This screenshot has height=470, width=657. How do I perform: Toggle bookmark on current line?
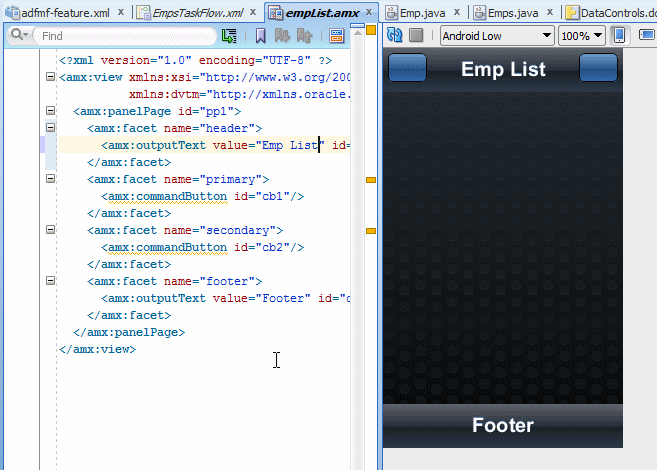[x=261, y=36]
